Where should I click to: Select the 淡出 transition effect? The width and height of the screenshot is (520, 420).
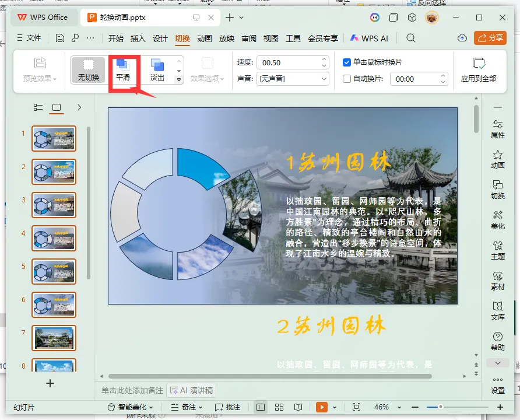click(x=157, y=70)
